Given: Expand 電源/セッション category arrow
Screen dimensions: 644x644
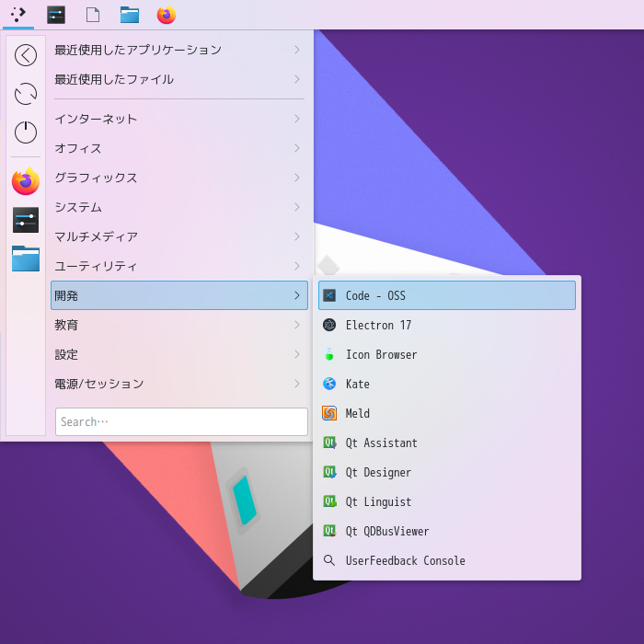Looking at the screenshot, I should [297, 384].
